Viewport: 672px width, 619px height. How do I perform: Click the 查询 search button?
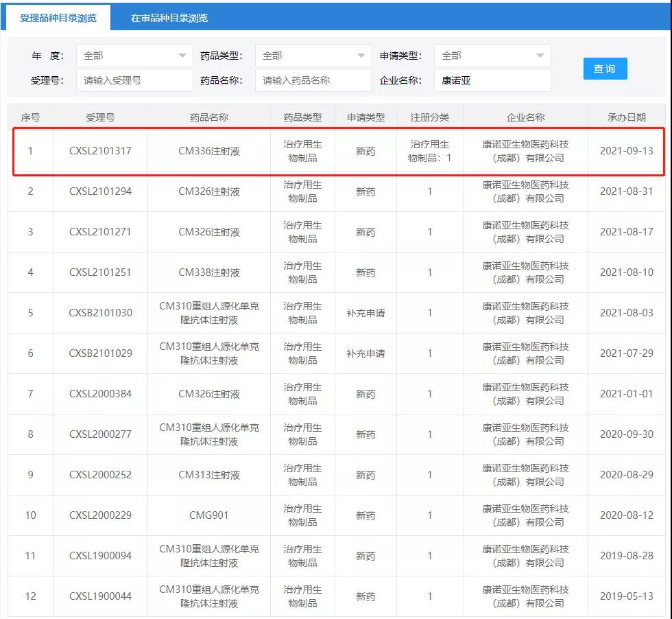605,69
